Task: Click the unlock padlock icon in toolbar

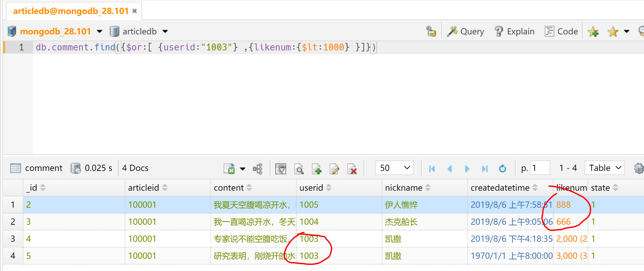Action: click(431, 31)
